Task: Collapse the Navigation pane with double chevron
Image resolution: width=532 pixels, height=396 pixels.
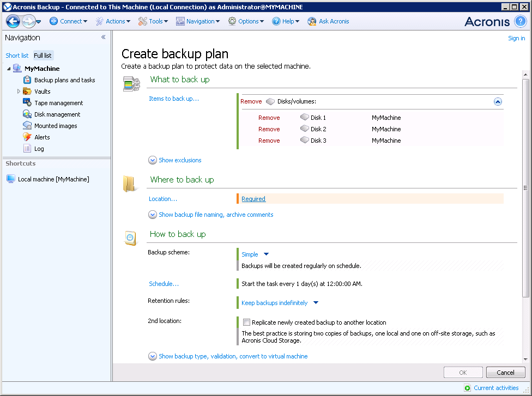Action: tap(104, 37)
